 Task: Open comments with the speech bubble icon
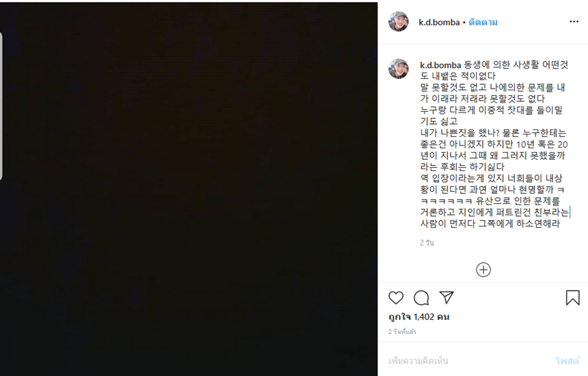click(x=421, y=298)
